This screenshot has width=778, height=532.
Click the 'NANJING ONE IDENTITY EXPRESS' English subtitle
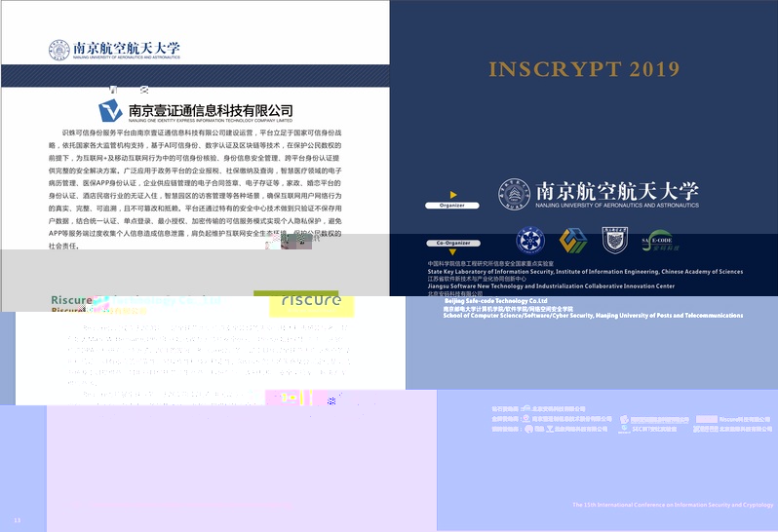coord(211,121)
